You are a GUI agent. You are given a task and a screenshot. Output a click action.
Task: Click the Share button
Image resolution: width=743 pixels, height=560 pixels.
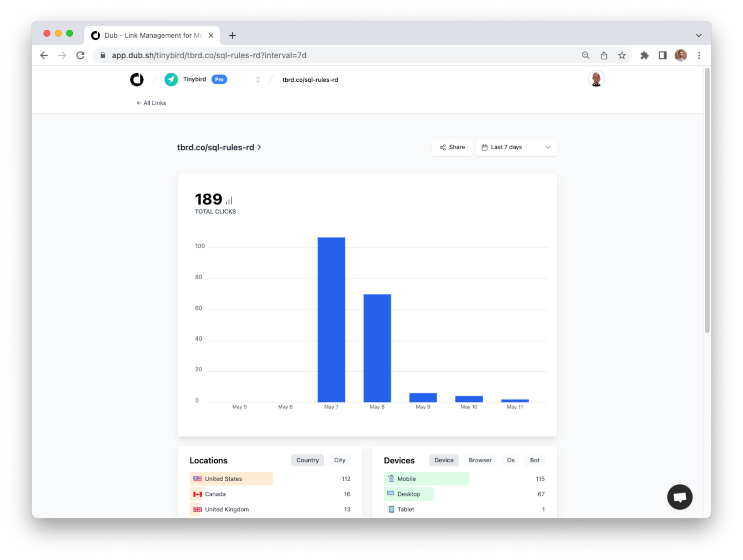(452, 147)
